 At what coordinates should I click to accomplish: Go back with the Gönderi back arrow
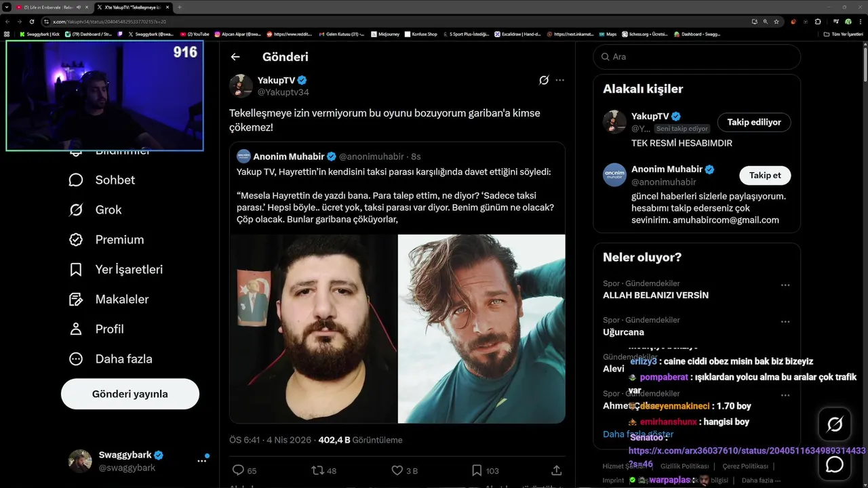pyautogui.click(x=235, y=57)
